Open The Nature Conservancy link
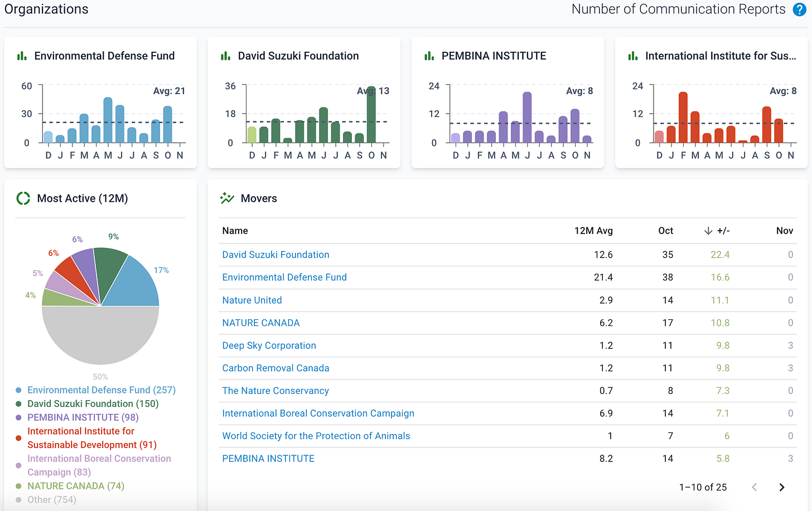This screenshot has width=812, height=511. coord(275,391)
